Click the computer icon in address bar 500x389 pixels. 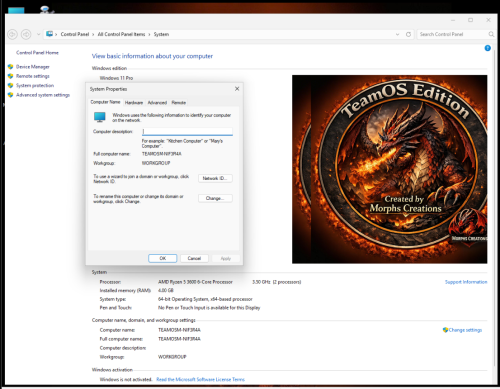coord(49,34)
